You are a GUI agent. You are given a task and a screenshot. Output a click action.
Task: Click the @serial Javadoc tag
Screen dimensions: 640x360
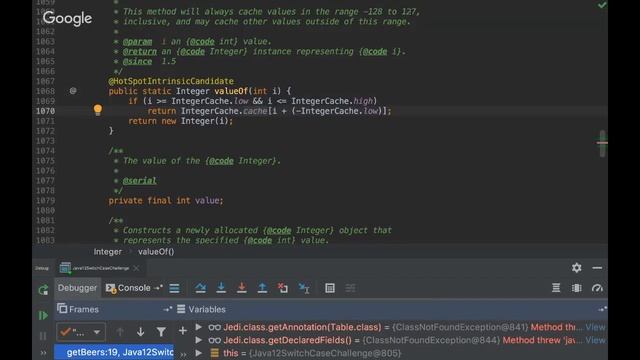click(139, 180)
